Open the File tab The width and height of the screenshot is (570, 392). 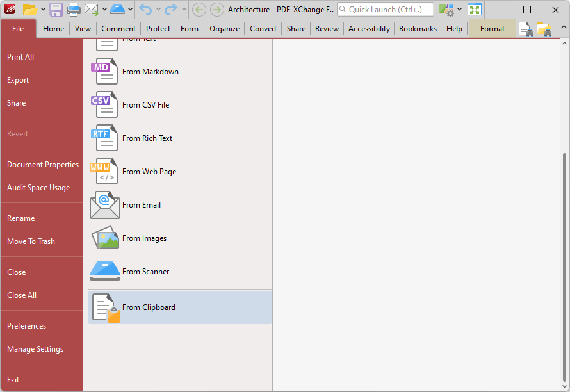point(18,28)
